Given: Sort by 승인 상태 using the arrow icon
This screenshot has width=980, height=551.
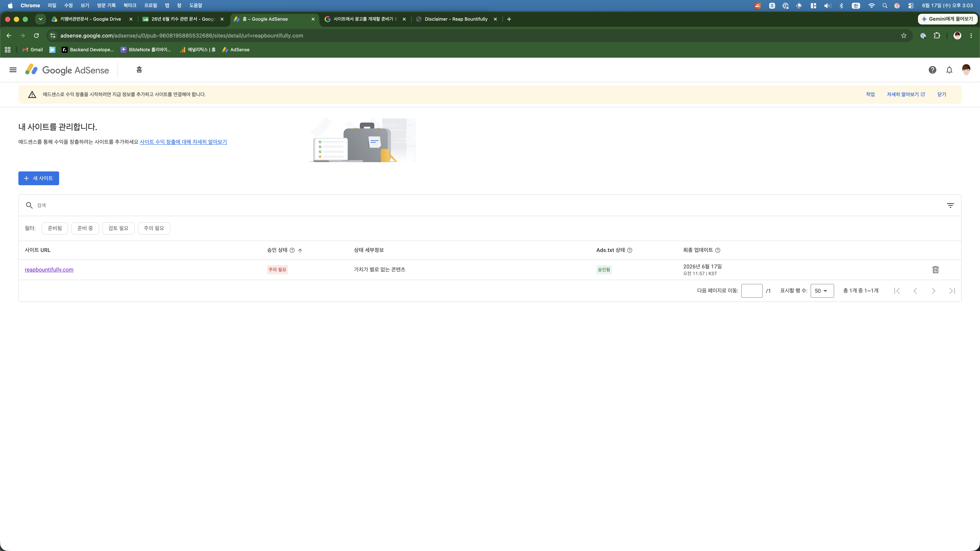Looking at the screenshot, I should pyautogui.click(x=300, y=250).
